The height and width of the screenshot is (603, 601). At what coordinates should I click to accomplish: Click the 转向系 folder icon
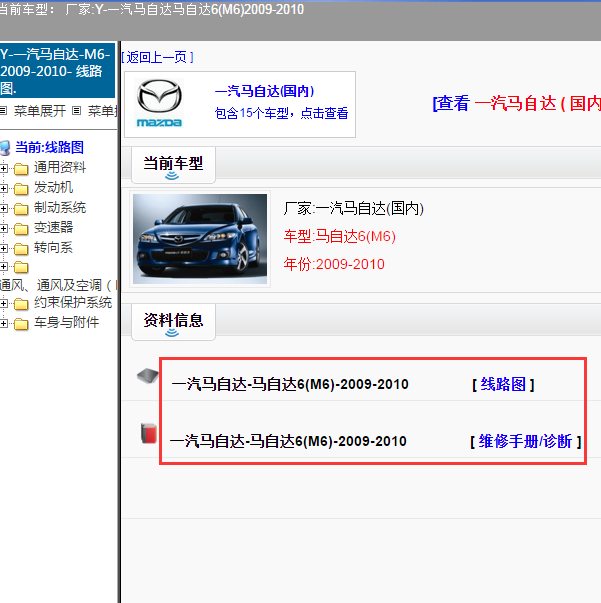21,249
